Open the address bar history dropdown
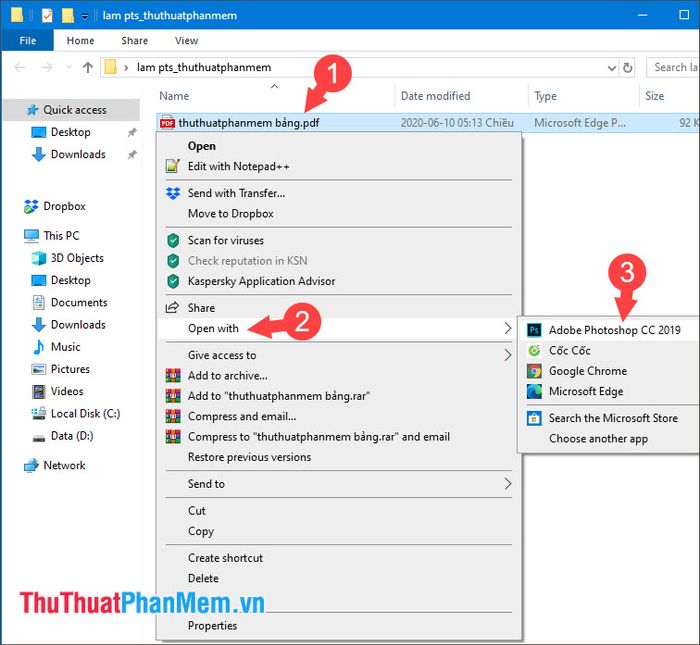Screen dimensions: 700x645 point(612,68)
